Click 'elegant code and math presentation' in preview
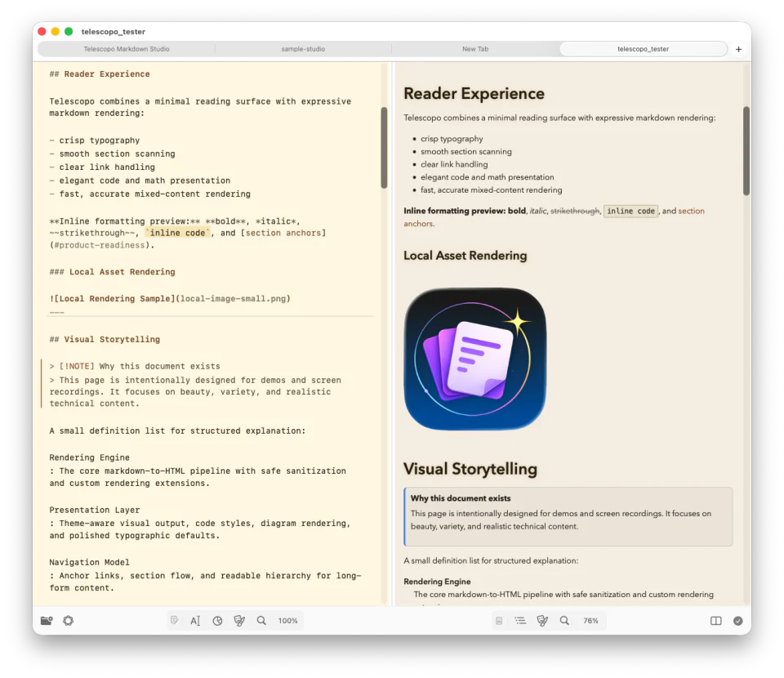Viewport: 784px width, 678px height. [x=487, y=177]
